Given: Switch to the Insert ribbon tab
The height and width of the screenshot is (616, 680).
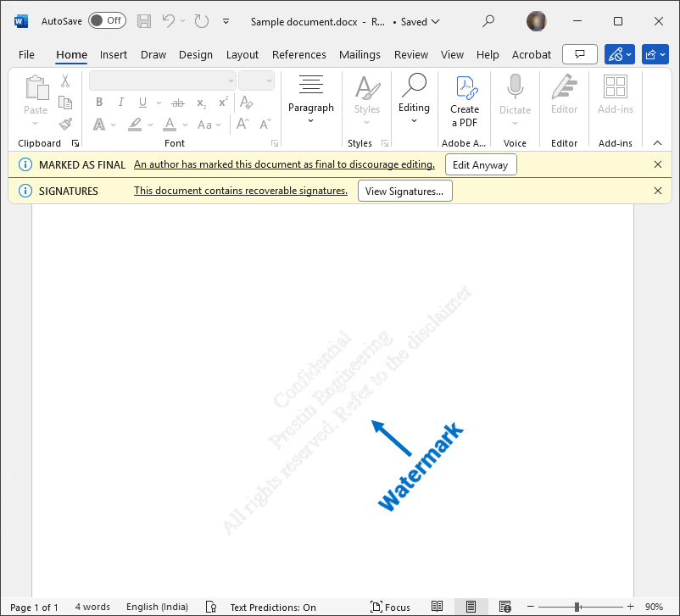Looking at the screenshot, I should [x=114, y=54].
